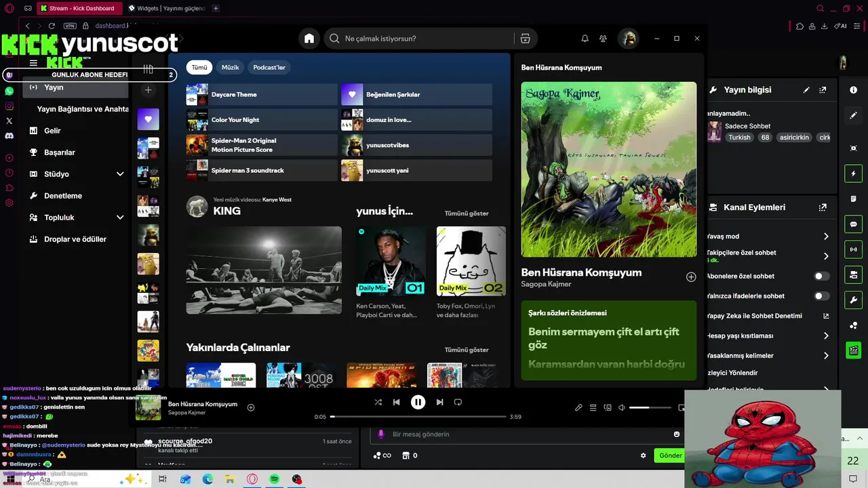Viewport: 868px width, 488px height.
Task: Open the Başarılar menu item
Action: point(60,152)
